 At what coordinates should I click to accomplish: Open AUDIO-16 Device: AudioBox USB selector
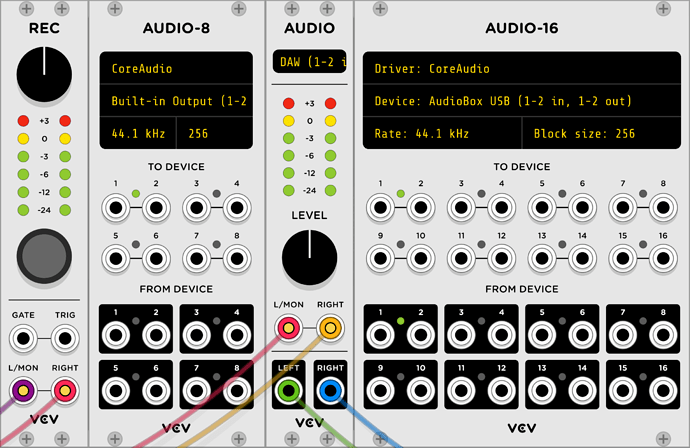[x=522, y=101]
